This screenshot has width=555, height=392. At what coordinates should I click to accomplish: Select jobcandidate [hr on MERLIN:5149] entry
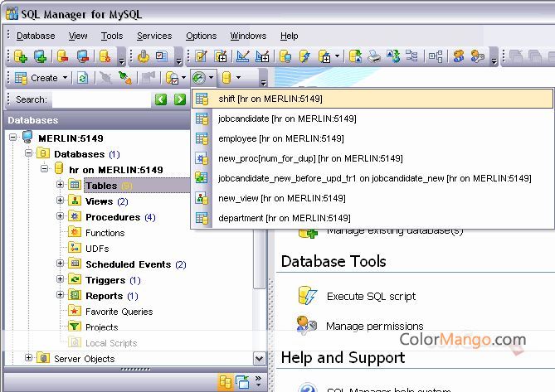click(372, 119)
